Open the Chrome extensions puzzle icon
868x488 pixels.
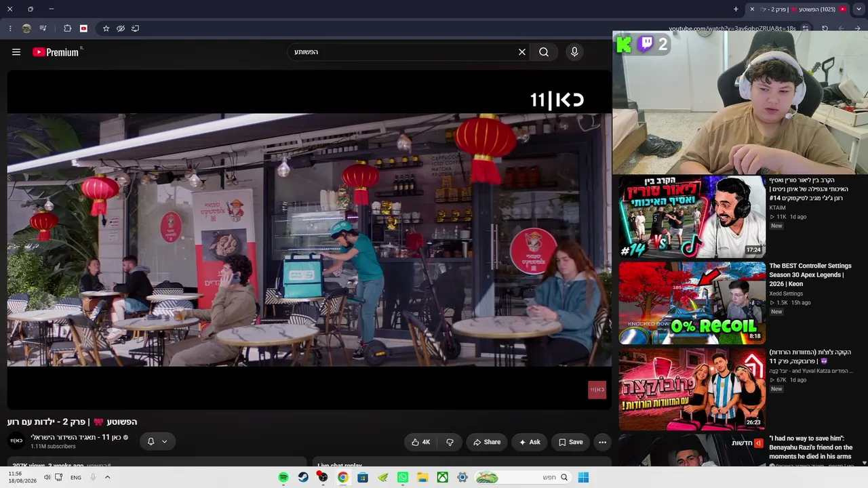[x=67, y=28]
